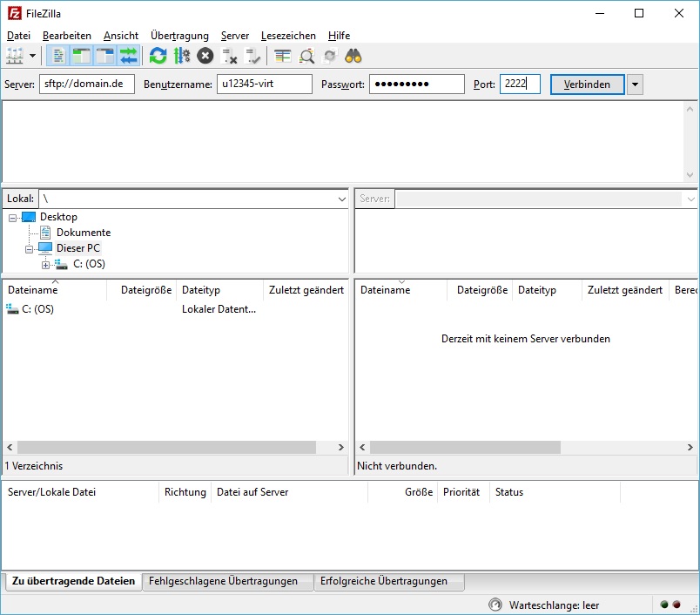
Task: Sort remote files by Dateigröße
Action: pos(480,290)
